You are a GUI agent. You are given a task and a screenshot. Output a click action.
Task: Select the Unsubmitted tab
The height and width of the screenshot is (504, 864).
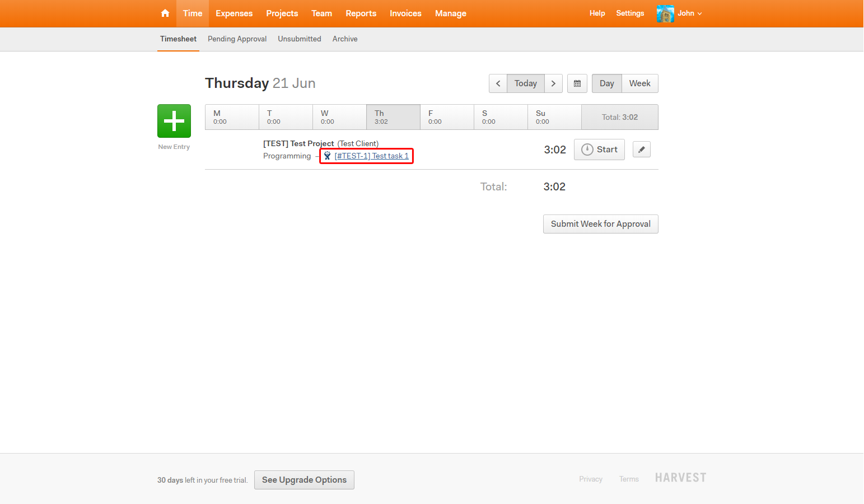click(x=300, y=39)
